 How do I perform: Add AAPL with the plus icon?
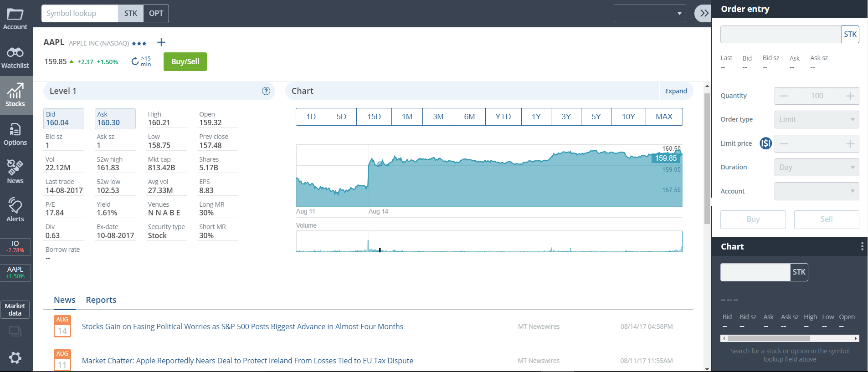pos(161,42)
